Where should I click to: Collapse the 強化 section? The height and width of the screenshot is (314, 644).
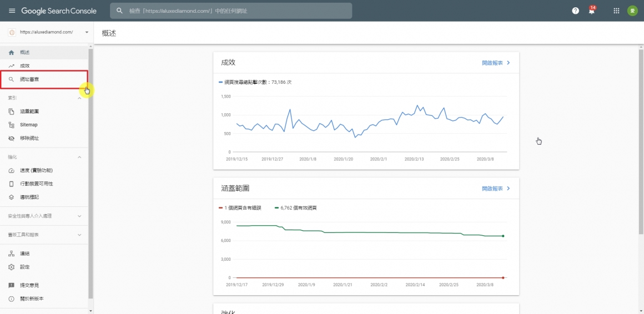click(x=80, y=157)
